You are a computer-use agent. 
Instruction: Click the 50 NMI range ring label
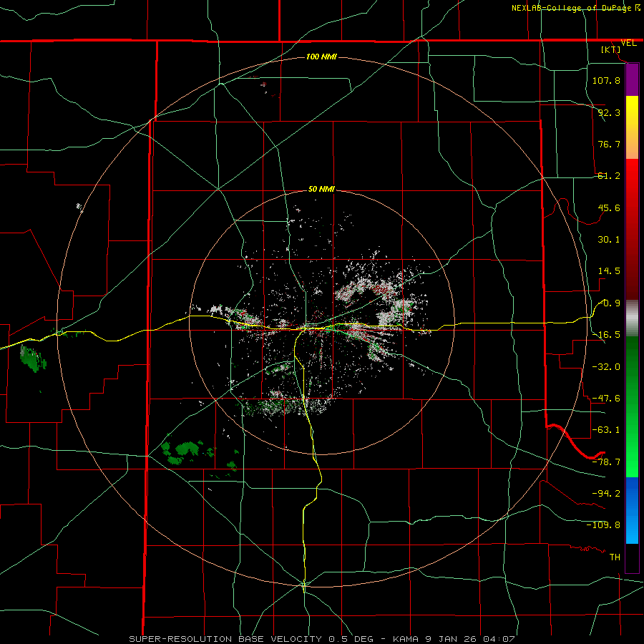(x=321, y=190)
